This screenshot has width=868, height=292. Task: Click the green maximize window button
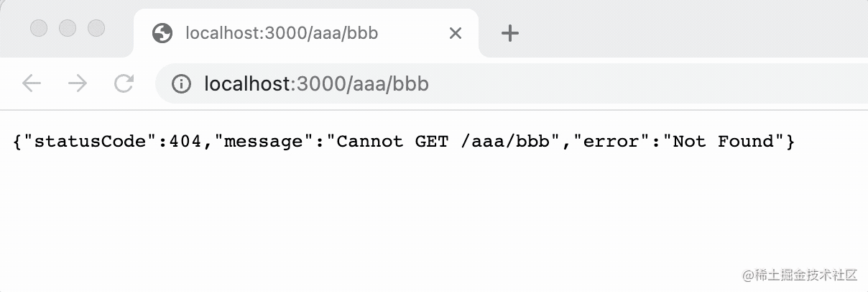pos(96,28)
